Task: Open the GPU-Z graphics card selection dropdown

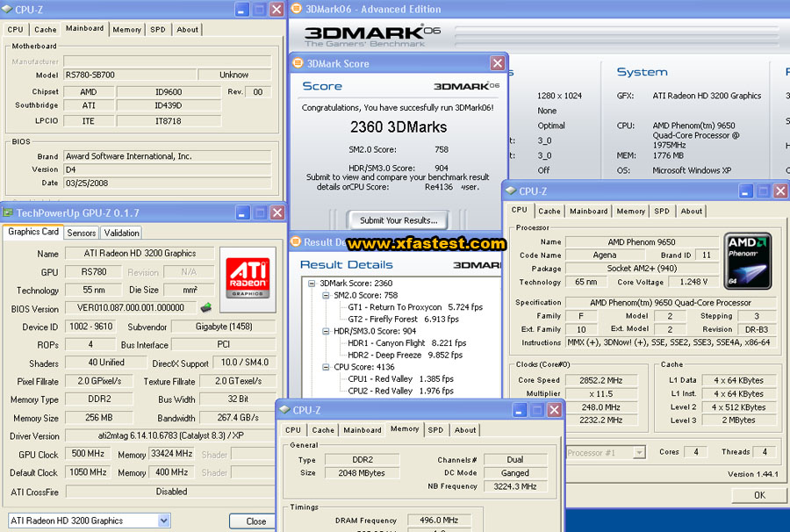Action: [x=164, y=521]
